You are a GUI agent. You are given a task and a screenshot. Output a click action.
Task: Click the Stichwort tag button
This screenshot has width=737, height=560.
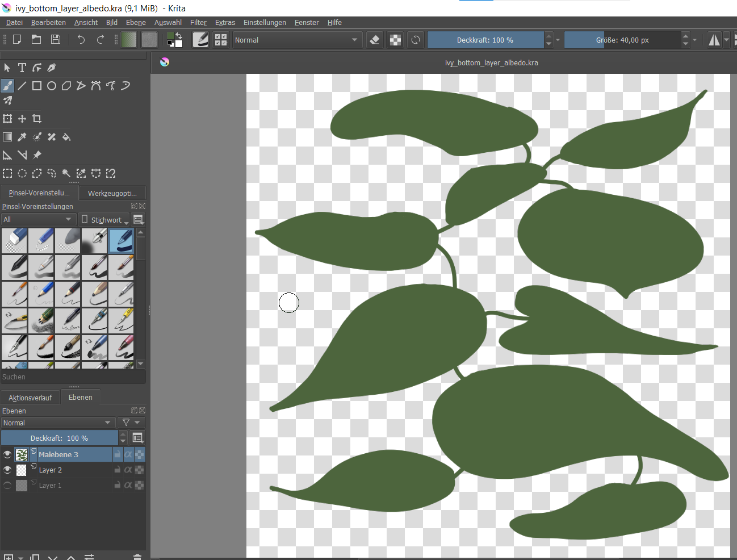pyautogui.click(x=104, y=220)
